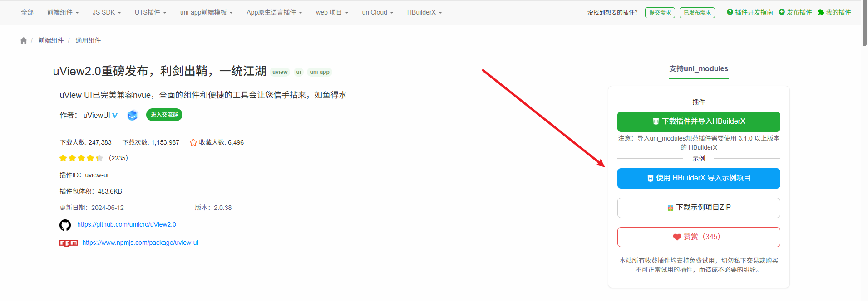Open the 插件开发指南 link
The width and height of the screenshot is (868, 301).
(754, 12)
